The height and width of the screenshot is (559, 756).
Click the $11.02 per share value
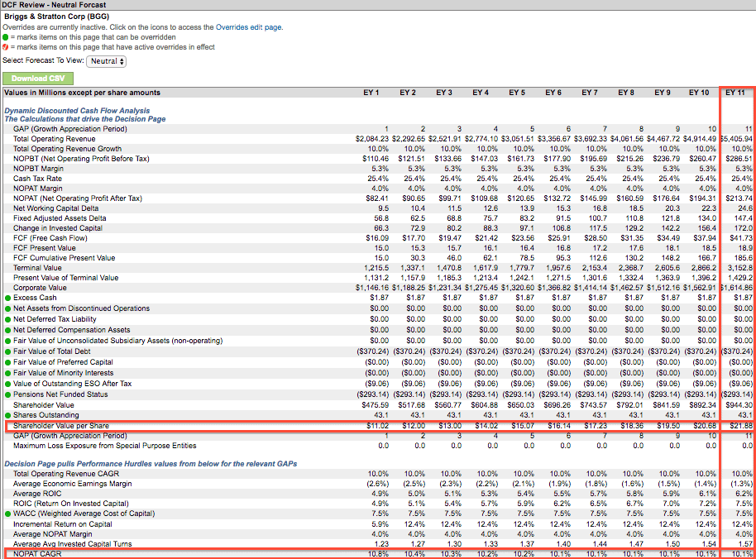coord(377,426)
